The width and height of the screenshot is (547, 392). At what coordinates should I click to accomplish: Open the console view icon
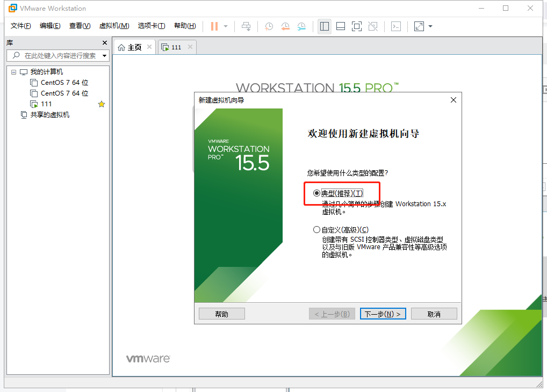pyautogui.click(x=396, y=26)
